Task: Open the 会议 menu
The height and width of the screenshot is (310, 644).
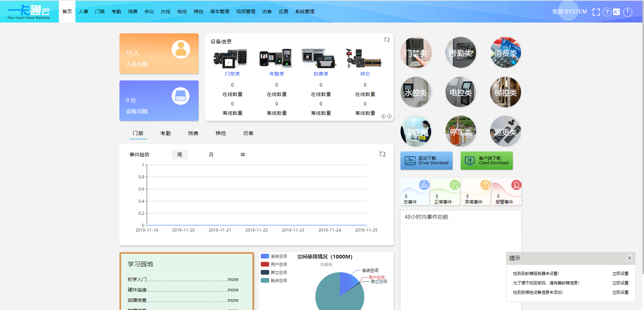Action: pyautogui.click(x=149, y=11)
